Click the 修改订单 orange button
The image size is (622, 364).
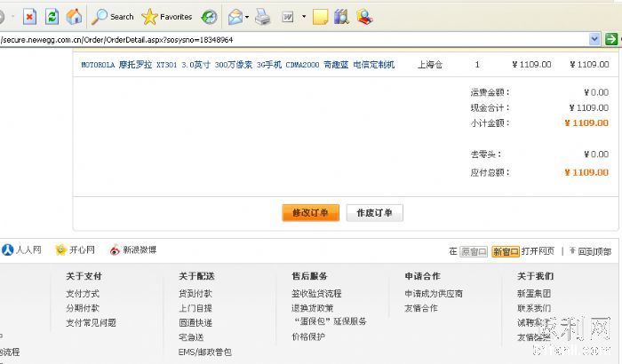point(310,213)
